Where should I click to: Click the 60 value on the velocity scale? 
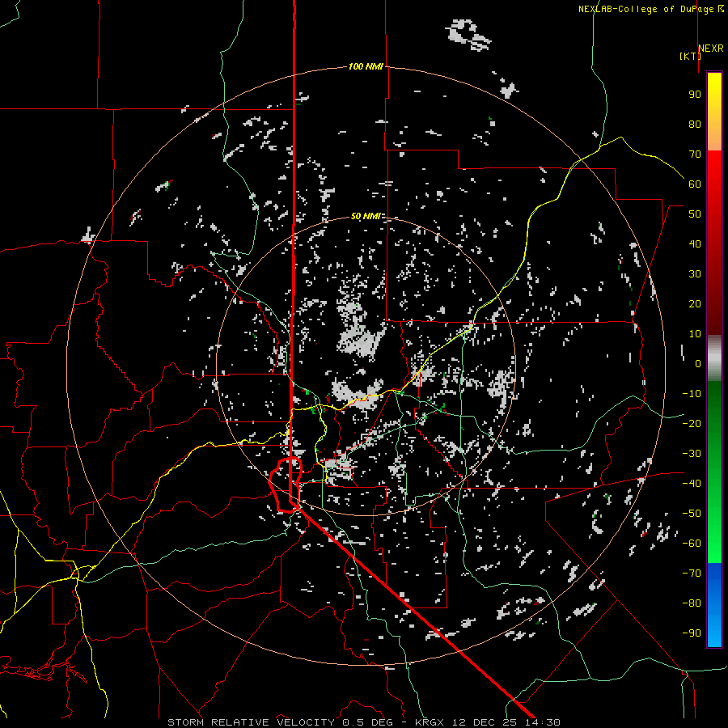[x=695, y=184]
